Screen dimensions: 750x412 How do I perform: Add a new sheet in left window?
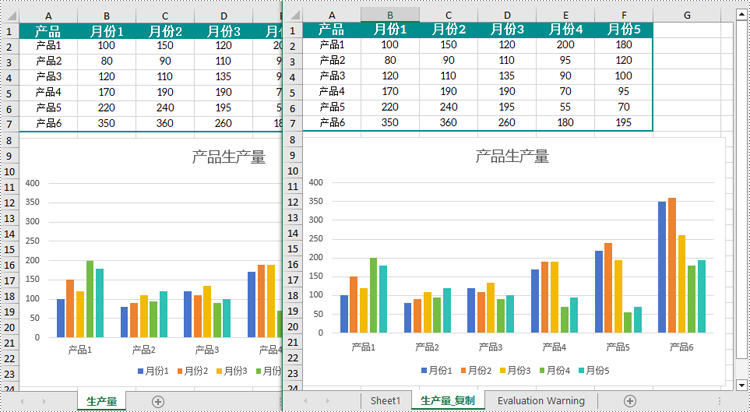158,401
